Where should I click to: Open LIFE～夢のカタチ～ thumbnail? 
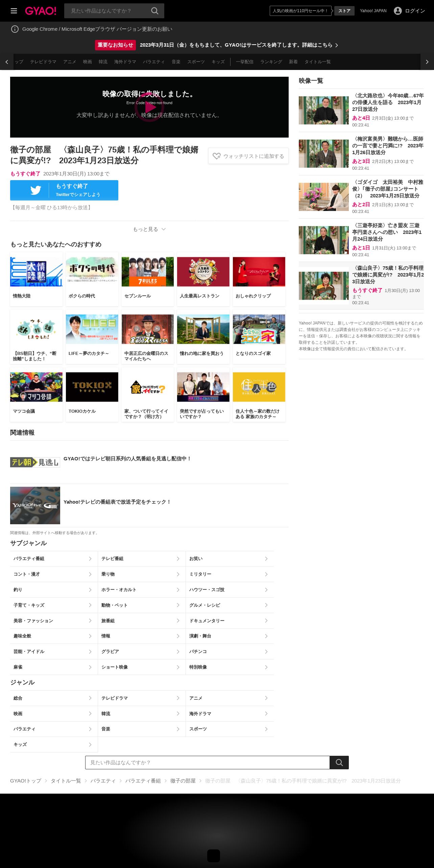pos(92,329)
